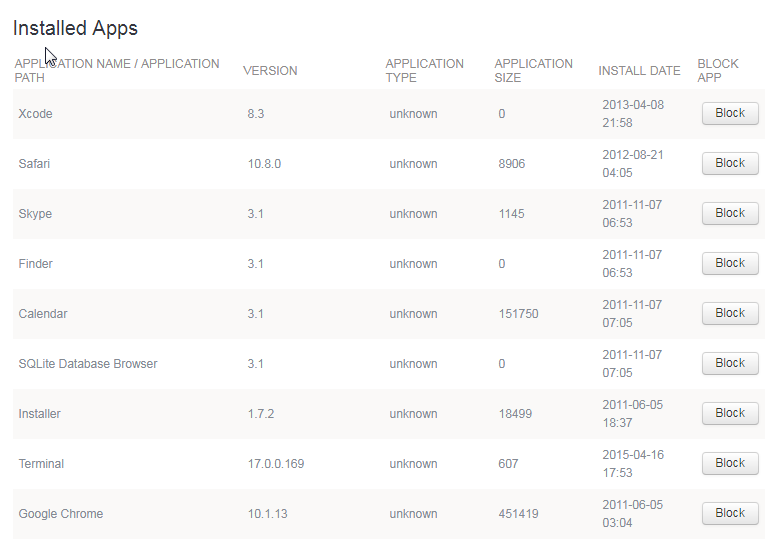The height and width of the screenshot is (544, 784).
Task: Click Installer install date 2011-06-05 18:37
Action: (632, 414)
